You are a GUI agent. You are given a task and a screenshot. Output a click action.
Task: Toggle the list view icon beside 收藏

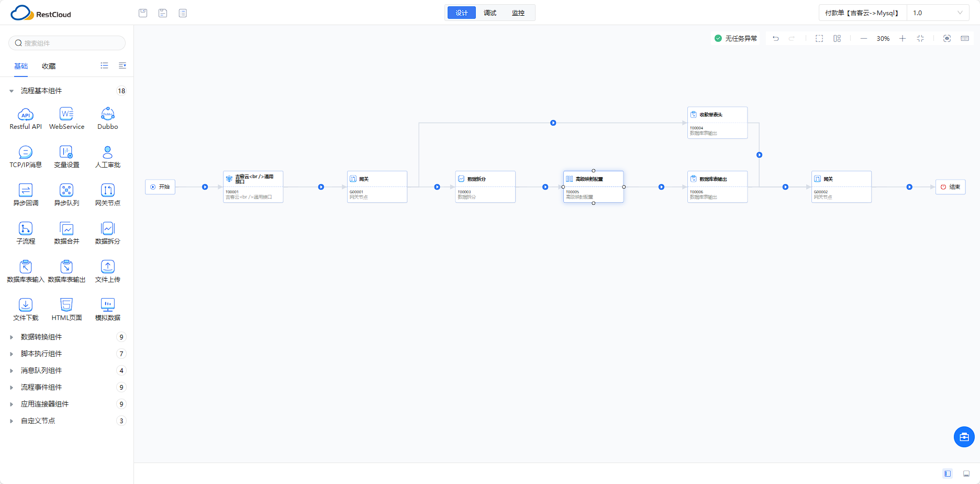point(104,65)
